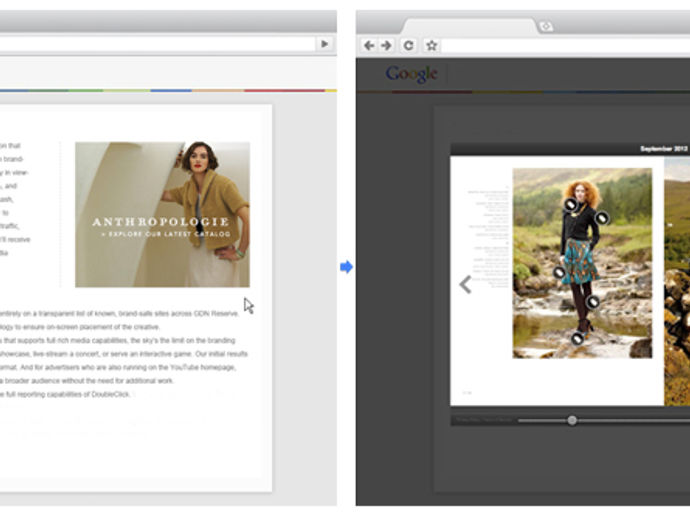Click product tag on model's shoes
Image resolution: width=690 pixels, height=518 pixels.
577,338
